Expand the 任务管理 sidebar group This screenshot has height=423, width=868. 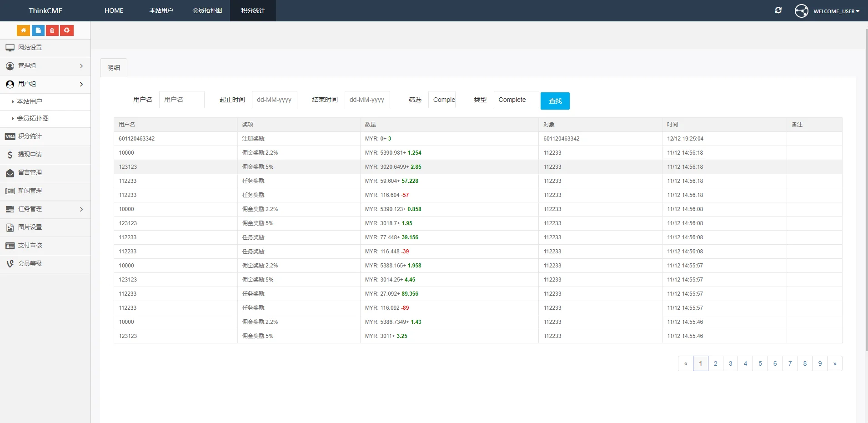pyautogui.click(x=45, y=209)
